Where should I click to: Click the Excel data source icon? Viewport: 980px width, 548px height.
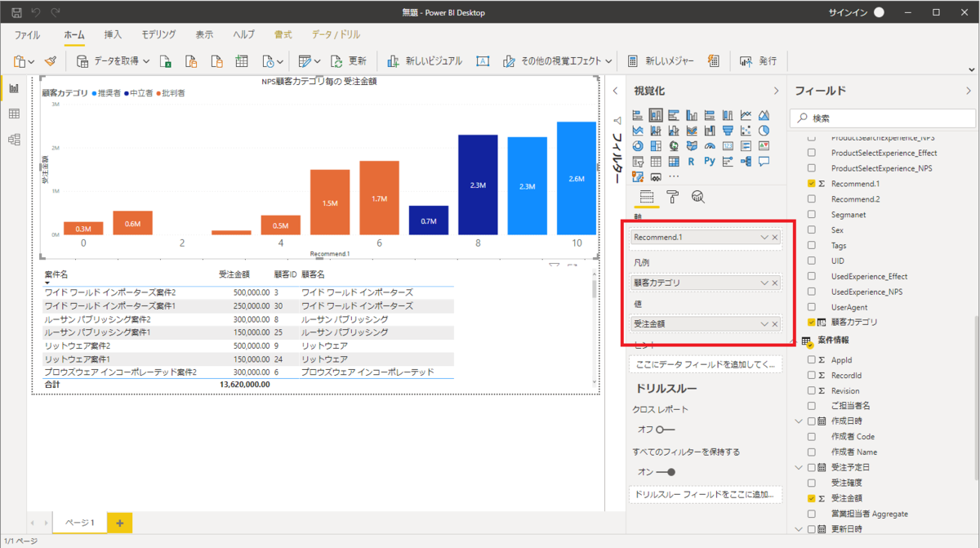click(x=165, y=61)
